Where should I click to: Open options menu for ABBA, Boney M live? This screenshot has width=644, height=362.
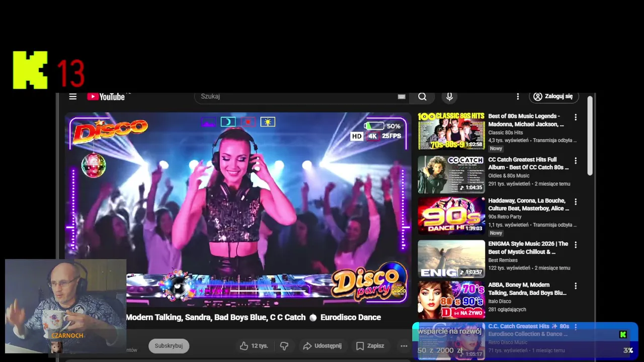pos(576,286)
